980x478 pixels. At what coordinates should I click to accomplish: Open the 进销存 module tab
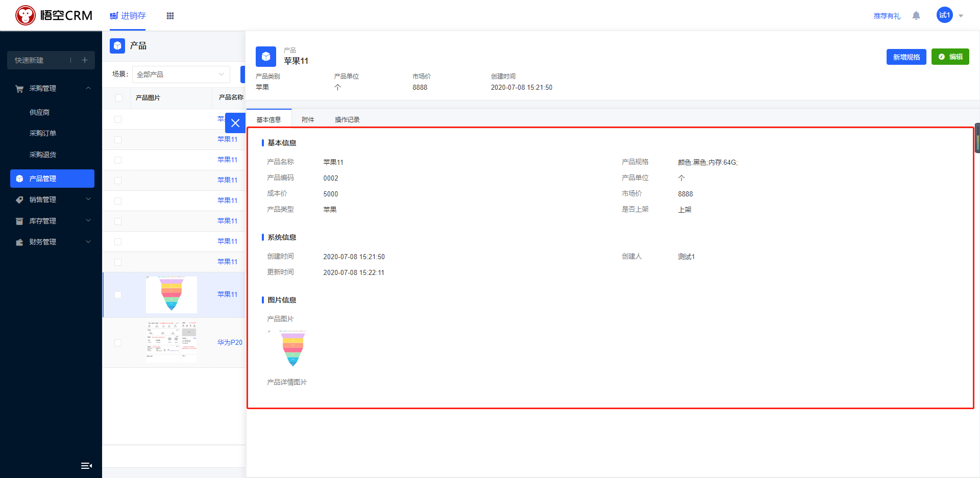(128, 16)
